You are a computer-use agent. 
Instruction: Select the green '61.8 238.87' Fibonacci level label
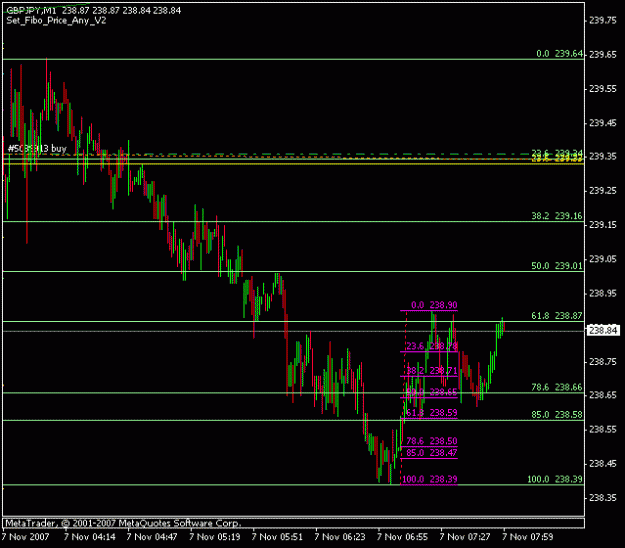557,316
